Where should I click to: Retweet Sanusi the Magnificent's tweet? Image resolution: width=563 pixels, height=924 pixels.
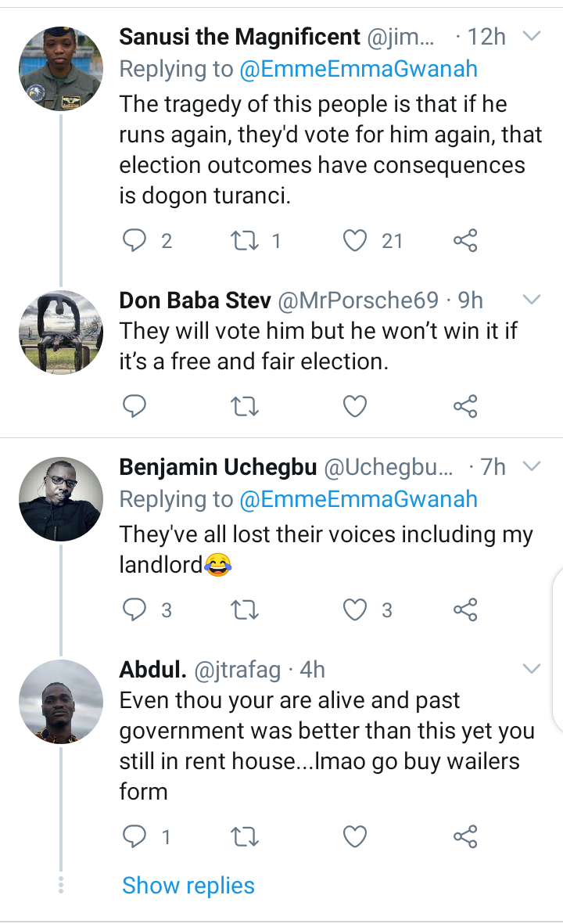tap(245, 240)
